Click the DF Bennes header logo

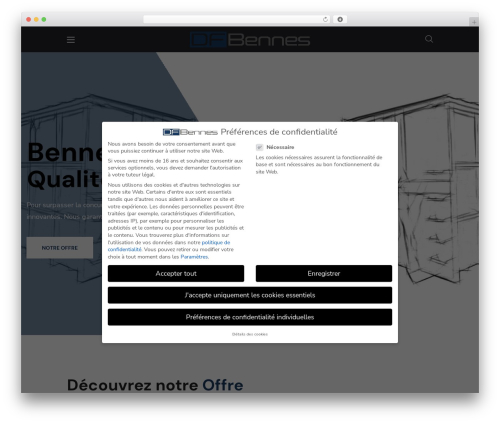pyautogui.click(x=250, y=40)
